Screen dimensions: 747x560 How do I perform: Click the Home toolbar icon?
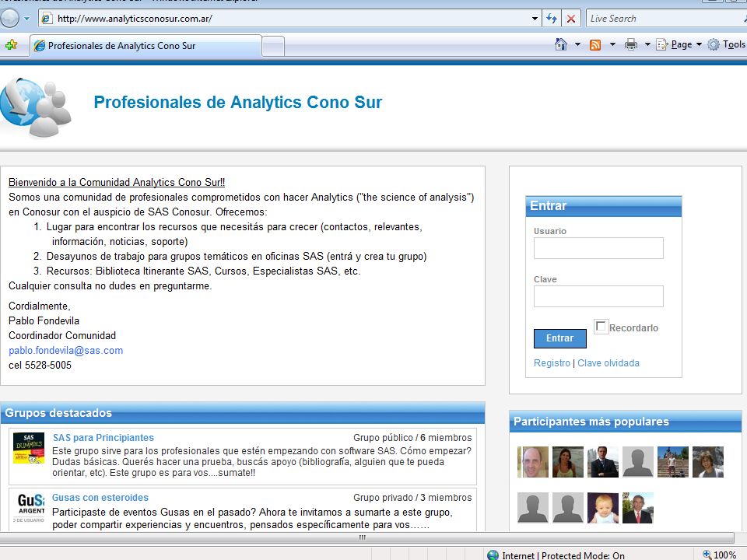click(561, 45)
